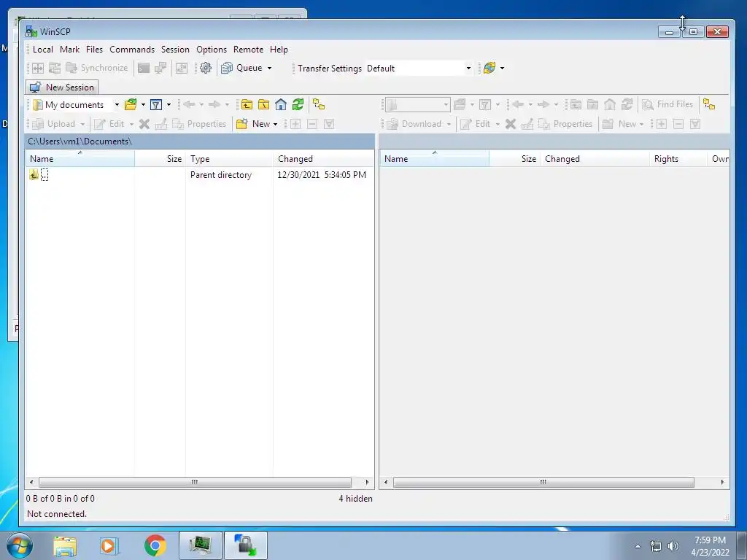Expand the local Open Directory dropdown arrow

(143, 105)
